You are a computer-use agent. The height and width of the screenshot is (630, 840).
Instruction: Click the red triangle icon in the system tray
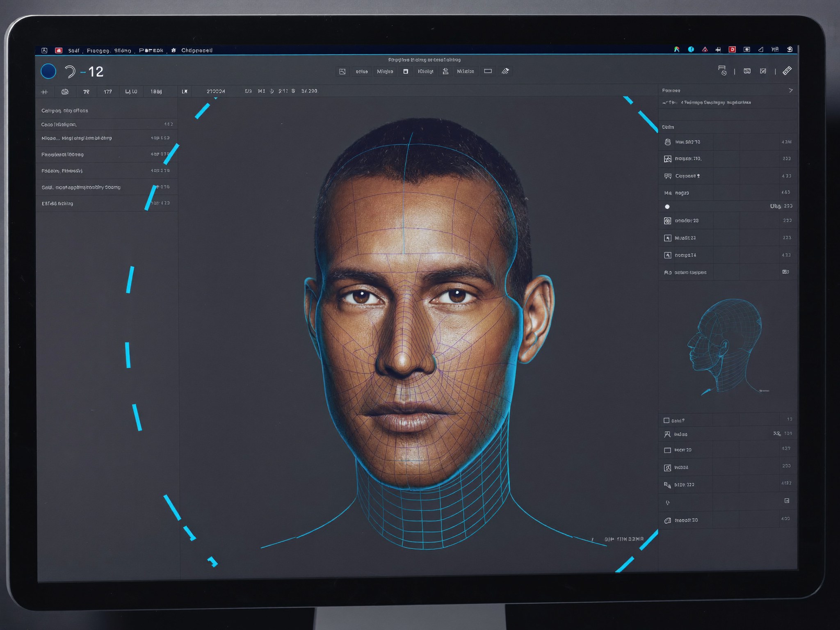coord(705,49)
